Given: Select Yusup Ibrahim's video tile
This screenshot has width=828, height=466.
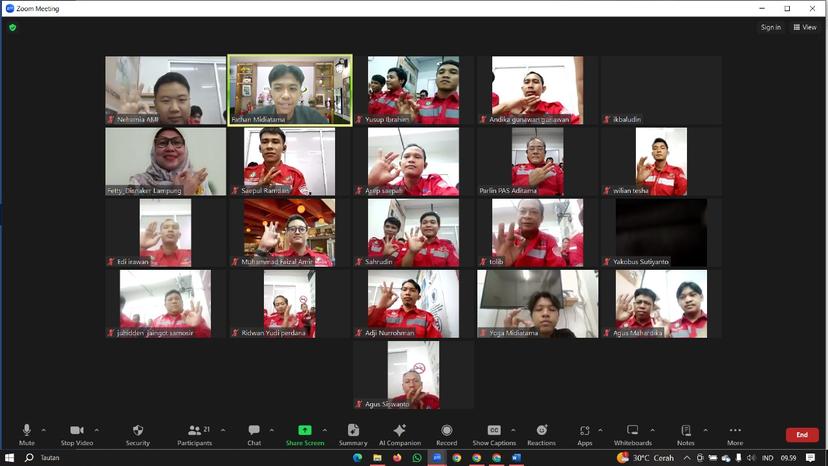Looking at the screenshot, I should coord(413,90).
